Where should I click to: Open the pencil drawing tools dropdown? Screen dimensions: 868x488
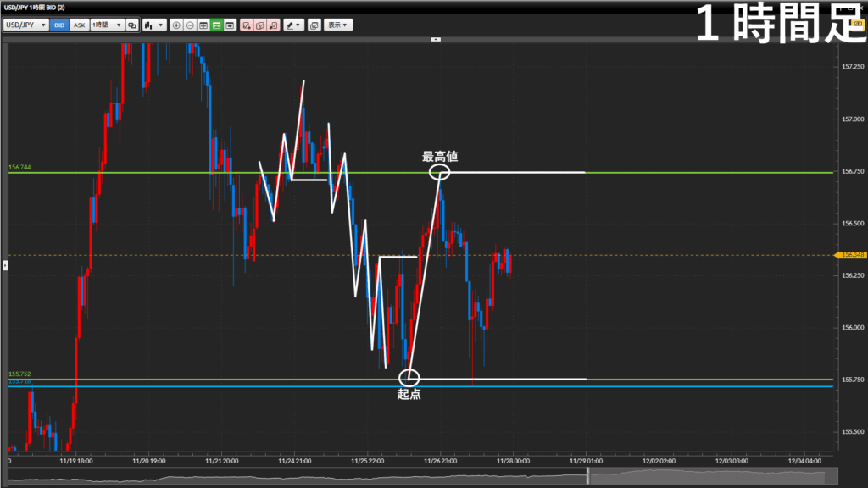point(294,25)
